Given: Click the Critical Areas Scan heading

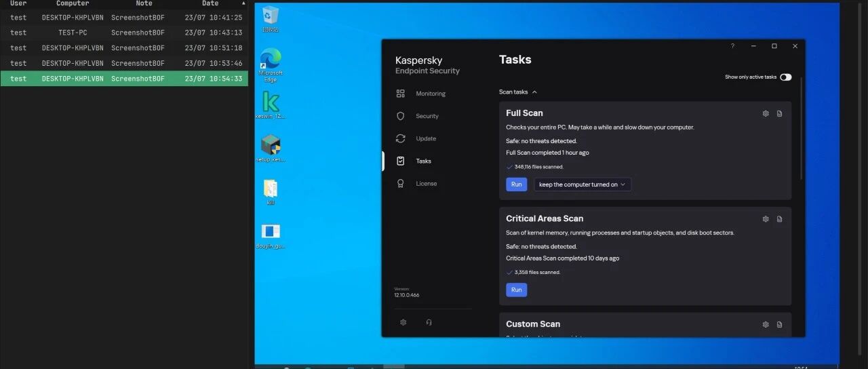Looking at the screenshot, I should (545, 218).
